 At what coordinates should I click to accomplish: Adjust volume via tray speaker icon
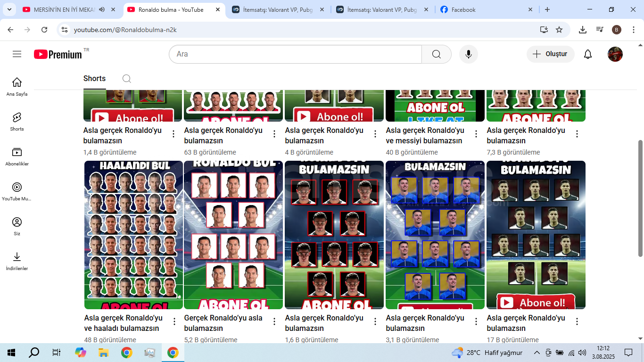pos(582,353)
